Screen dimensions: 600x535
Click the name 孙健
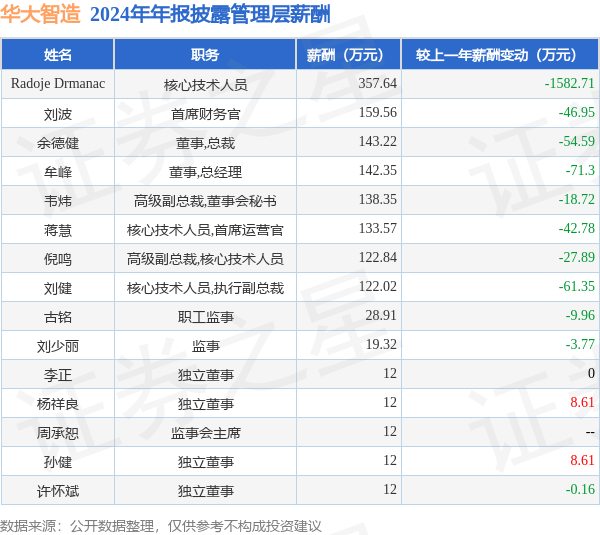pos(58,462)
